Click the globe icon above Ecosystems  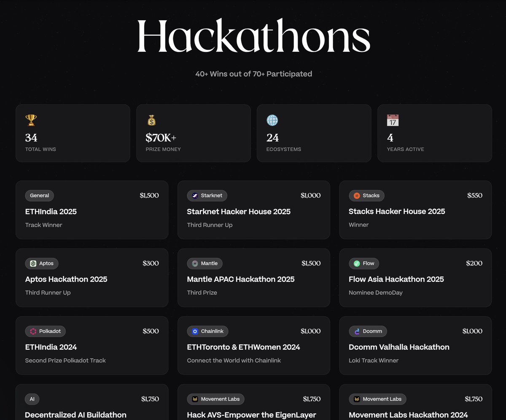pyautogui.click(x=272, y=120)
